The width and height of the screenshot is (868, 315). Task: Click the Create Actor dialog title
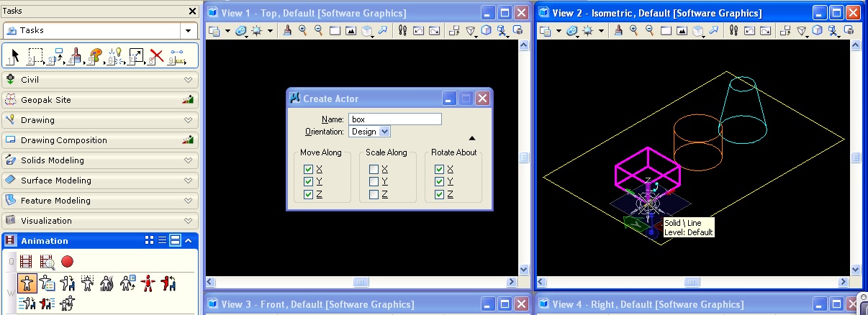pyautogui.click(x=330, y=99)
